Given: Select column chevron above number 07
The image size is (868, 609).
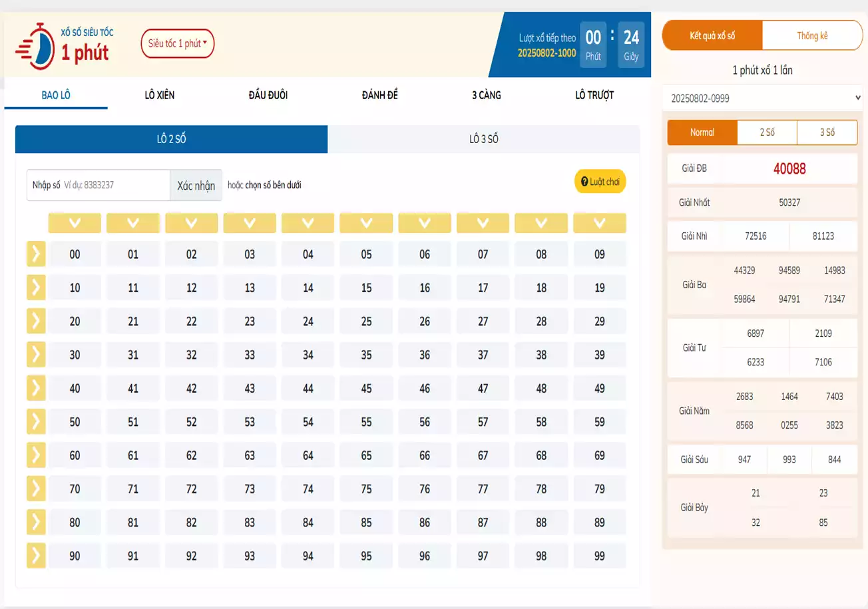Looking at the screenshot, I should pos(483,223).
